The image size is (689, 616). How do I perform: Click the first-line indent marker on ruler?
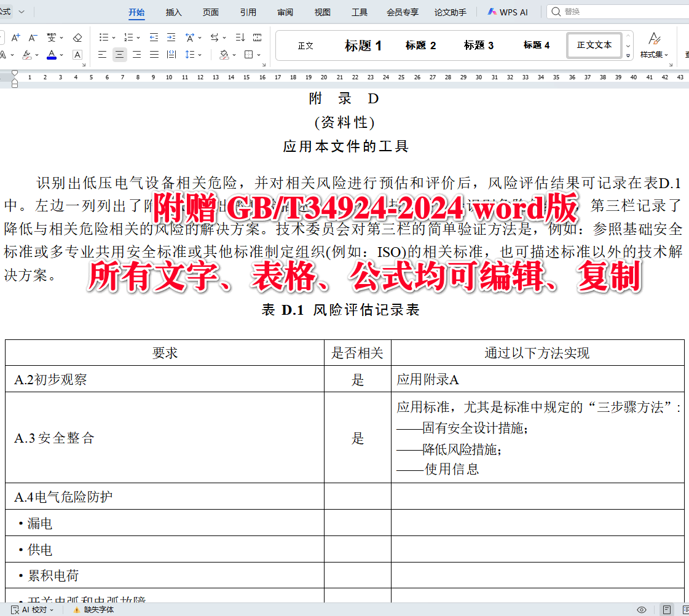pyautogui.click(x=15, y=73)
